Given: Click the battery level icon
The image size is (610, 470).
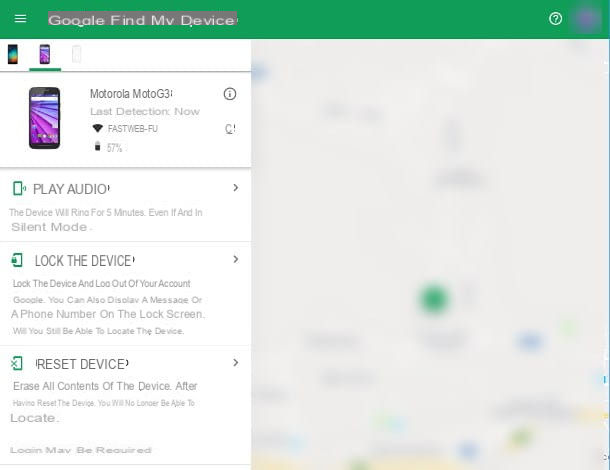Looking at the screenshot, I should coord(97,146).
